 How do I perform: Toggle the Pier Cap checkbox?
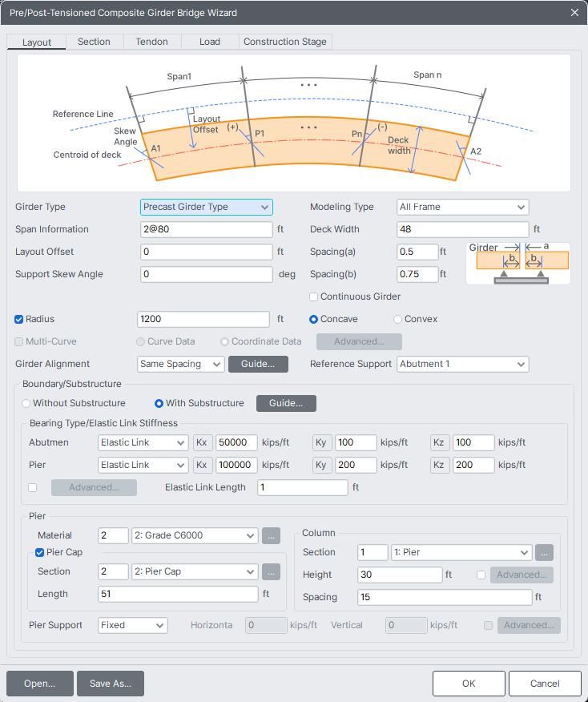click(x=39, y=552)
